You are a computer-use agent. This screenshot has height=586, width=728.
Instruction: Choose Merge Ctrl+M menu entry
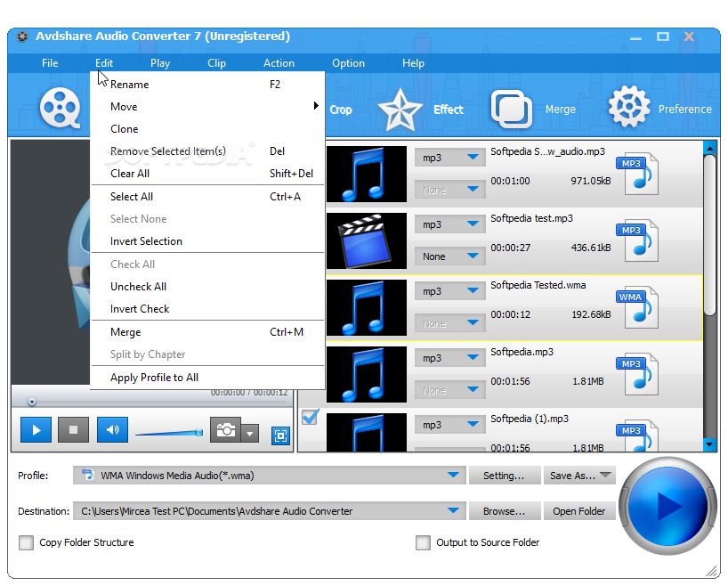[x=207, y=332]
